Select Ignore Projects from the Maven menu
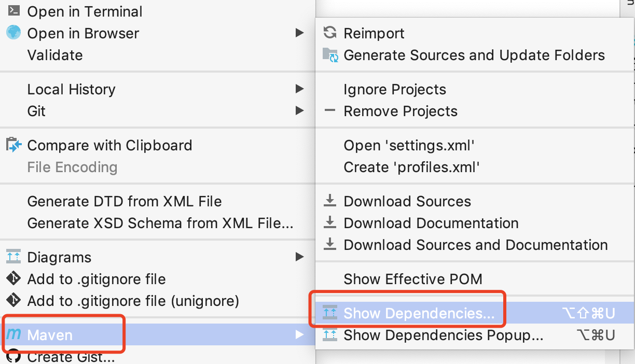 click(394, 89)
